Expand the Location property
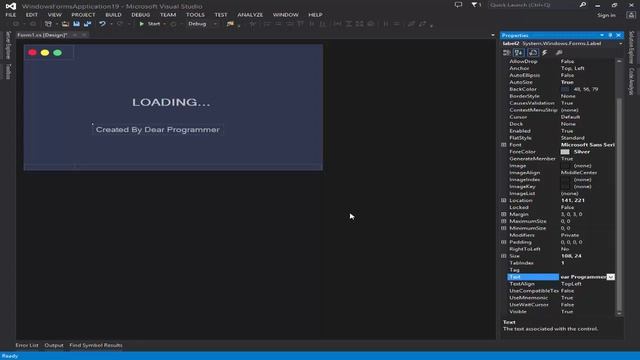The width and height of the screenshot is (640, 360). pos(504,200)
